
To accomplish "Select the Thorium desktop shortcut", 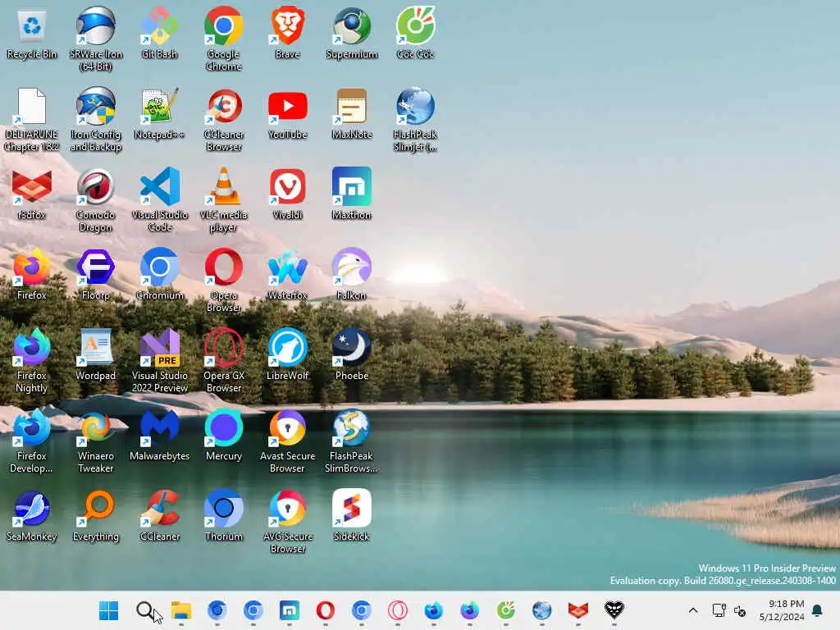I will pyautogui.click(x=224, y=515).
